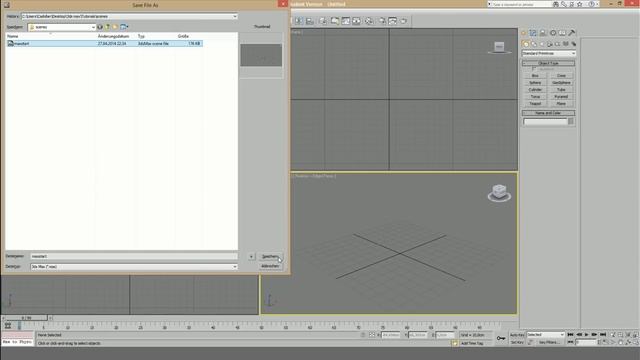Viewport: 640px width, 360px height.
Task: Click the object color swatch
Action: click(571, 121)
